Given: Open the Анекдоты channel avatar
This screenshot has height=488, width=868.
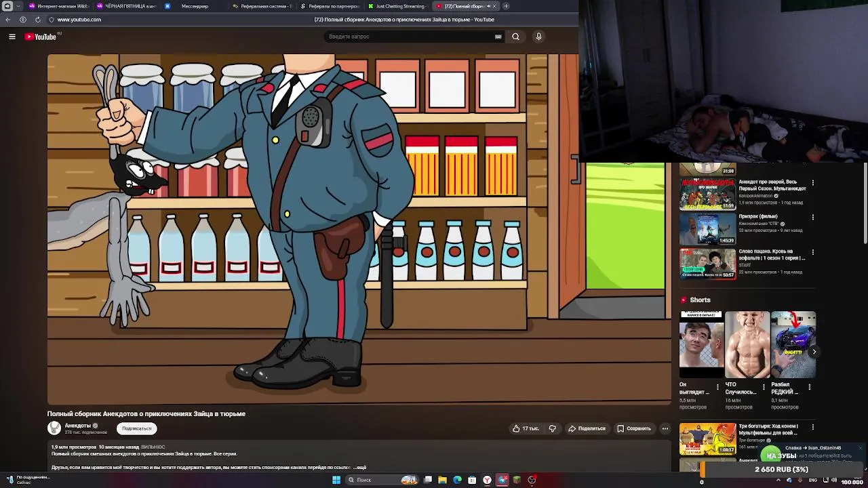Looking at the screenshot, I should 54,428.
